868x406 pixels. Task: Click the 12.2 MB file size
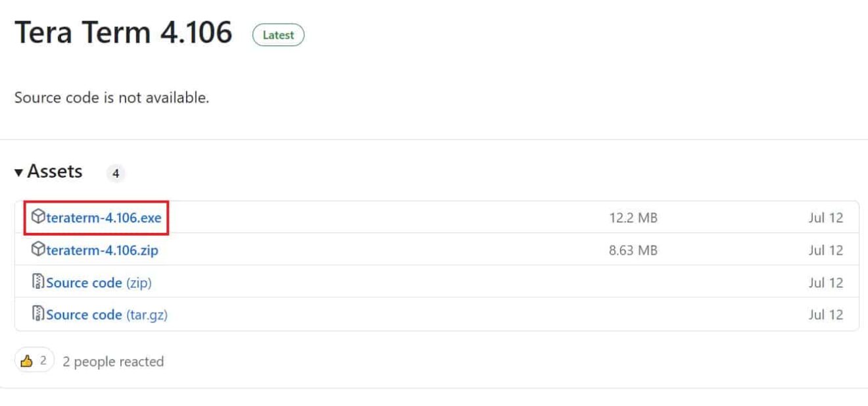[x=633, y=218]
